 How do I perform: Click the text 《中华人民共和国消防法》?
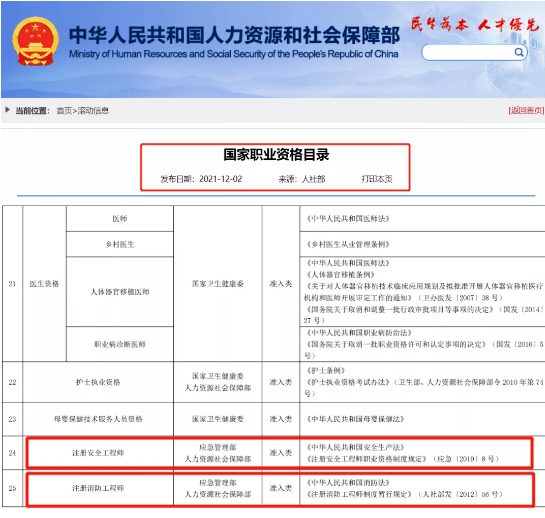[x=348, y=483]
